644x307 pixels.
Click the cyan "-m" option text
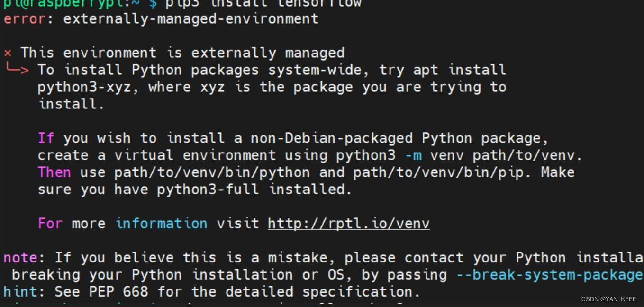pyautogui.click(x=413, y=155)
